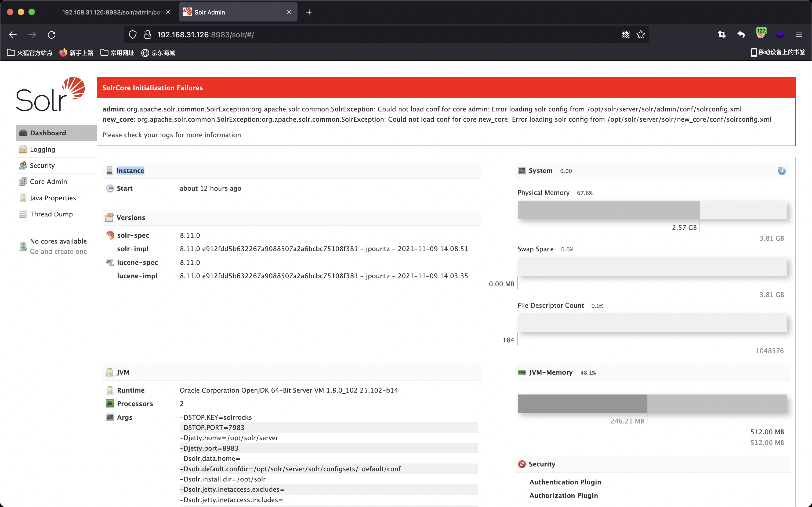The image size is (812, 507).
Task: Click the tracking protection shield icon
Action: tap(132, 35)
